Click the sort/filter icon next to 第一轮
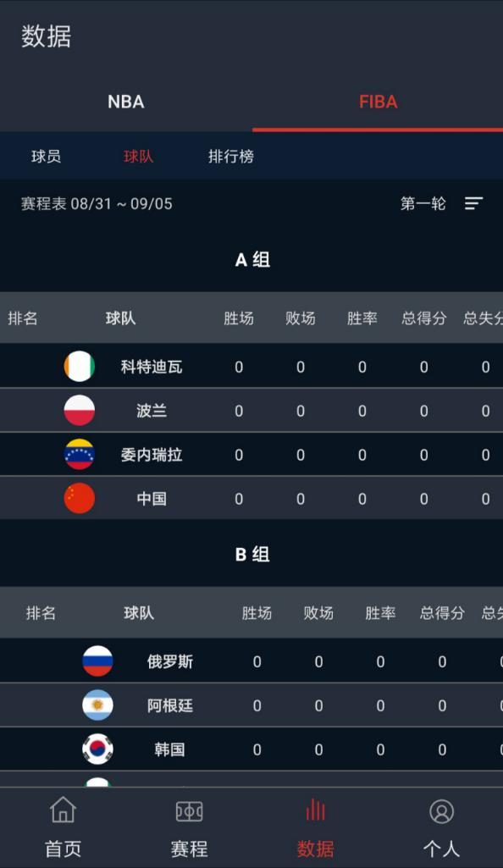Viewport: 503px width, 868px height. coord(473,203)
